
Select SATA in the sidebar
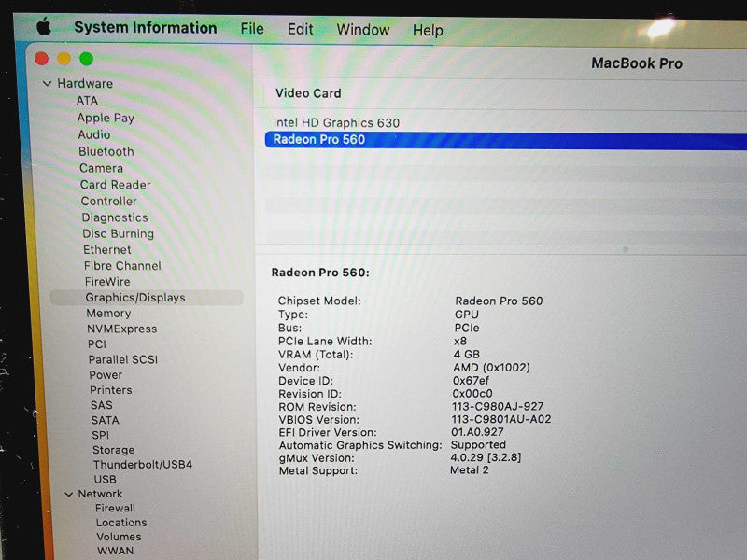coord(106,421)
